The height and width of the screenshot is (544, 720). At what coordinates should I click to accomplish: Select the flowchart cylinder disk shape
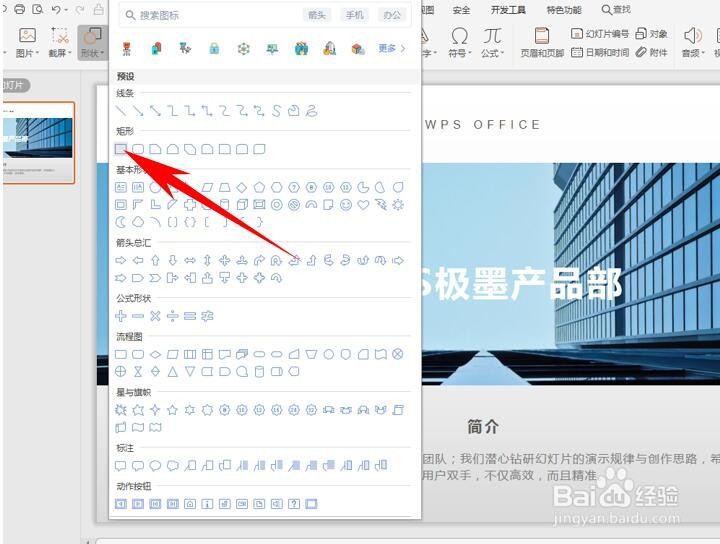(259, 372)
